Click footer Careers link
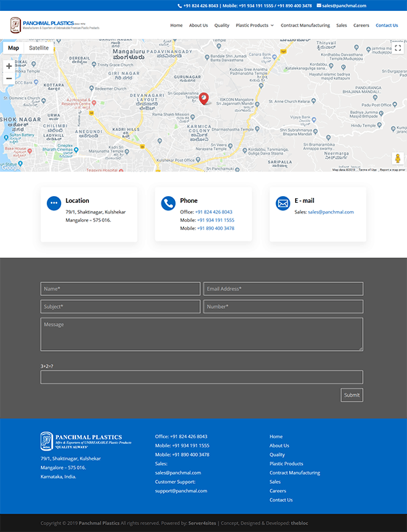 point(278,491)
